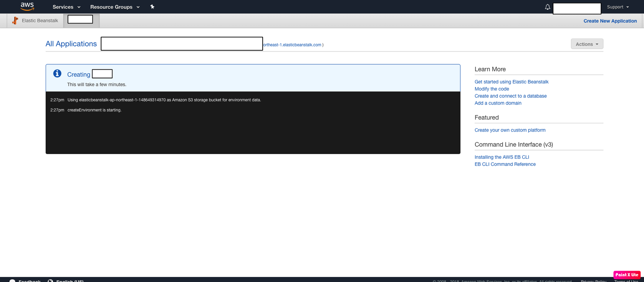Open the Actions dropdown button
Screen dimensions: 644x282
point(587,44)
